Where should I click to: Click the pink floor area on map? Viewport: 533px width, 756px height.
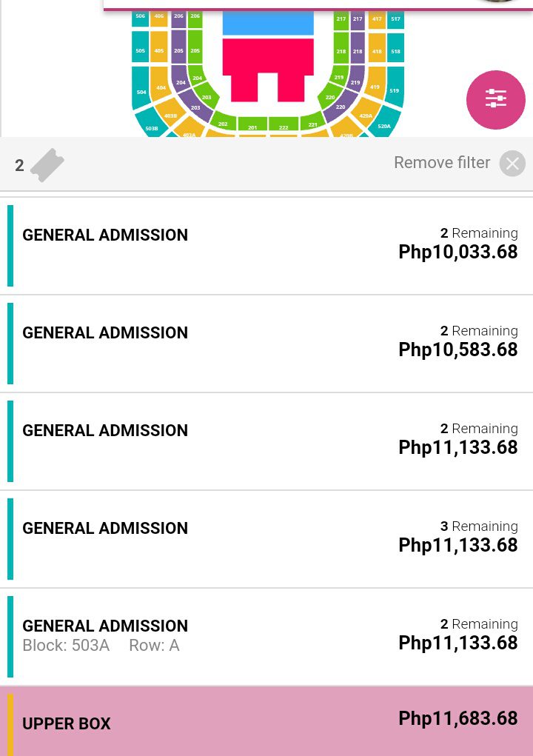pyautogui.click(x=268, y=69)
